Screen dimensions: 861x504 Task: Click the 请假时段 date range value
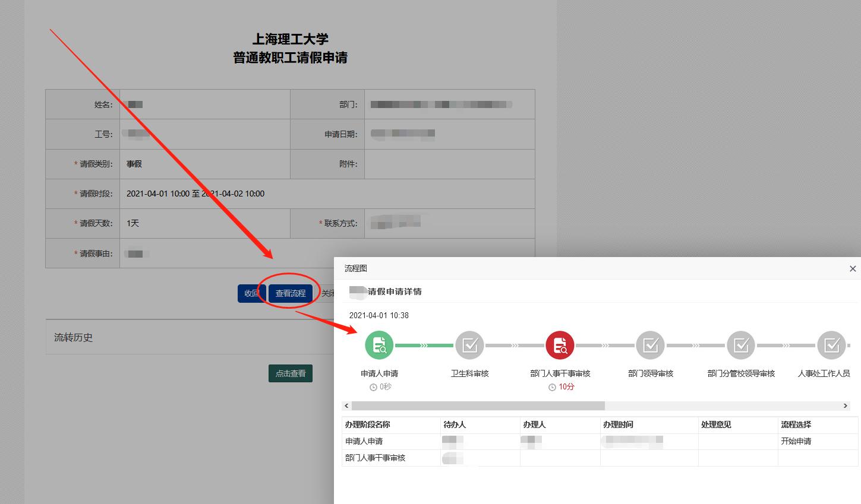(195, 194)
